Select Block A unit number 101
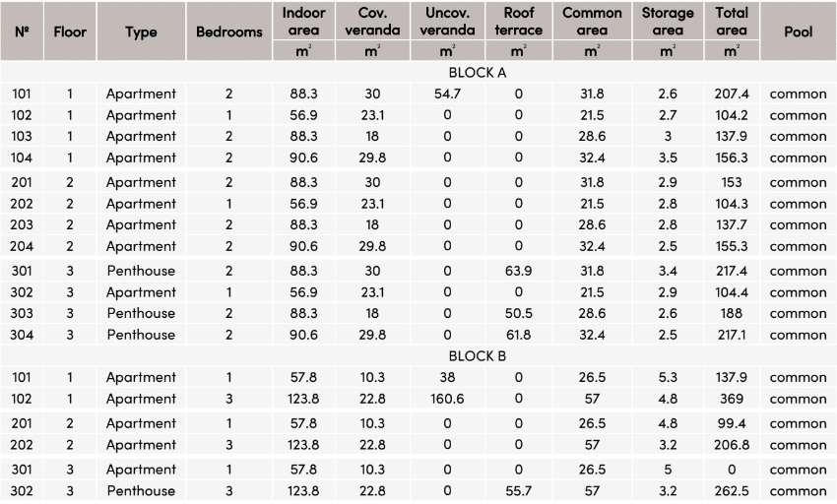This screenshot has width=837, height=504. pos(22,94)
